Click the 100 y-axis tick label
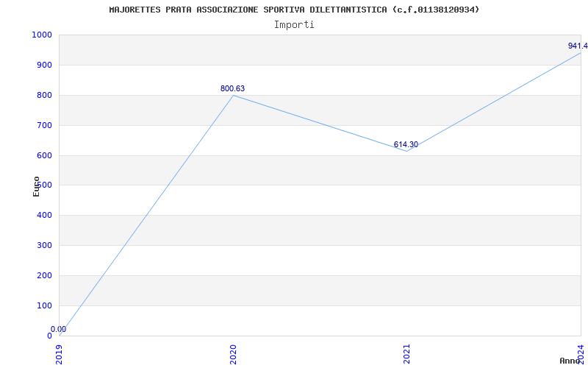Screen dimensions: 588x368 (x=44, y=305)
